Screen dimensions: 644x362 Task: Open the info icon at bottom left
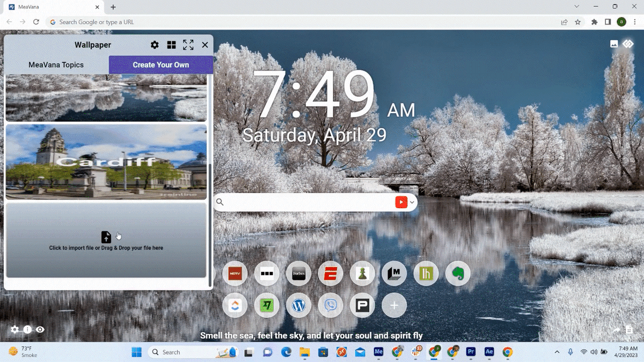pos(27,329)
